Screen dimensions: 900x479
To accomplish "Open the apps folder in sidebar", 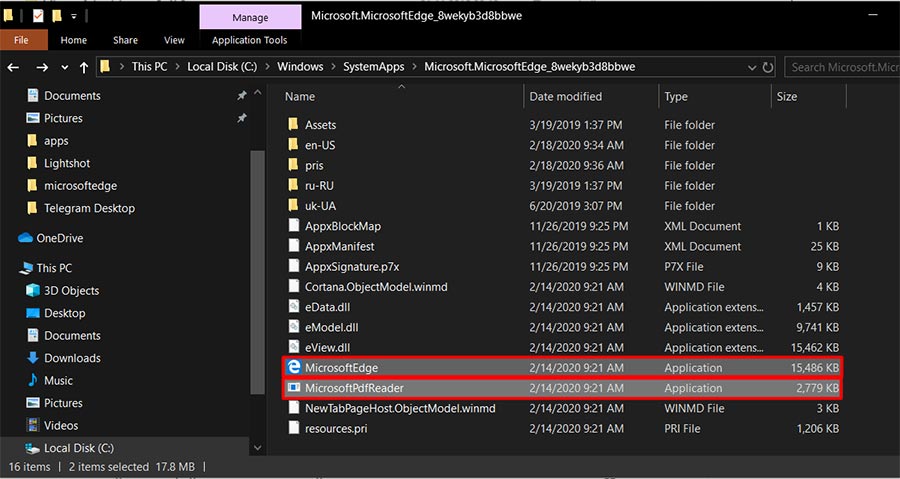I will (x=56, y=141).
